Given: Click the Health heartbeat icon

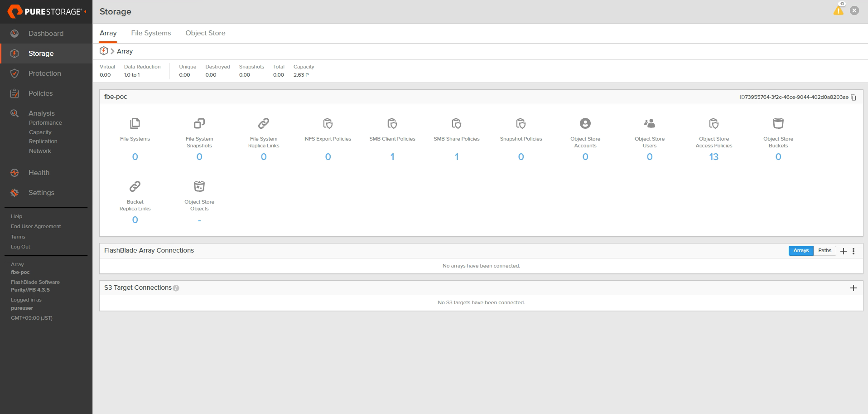Looking at the screenshot, I should tap(14, 173).
